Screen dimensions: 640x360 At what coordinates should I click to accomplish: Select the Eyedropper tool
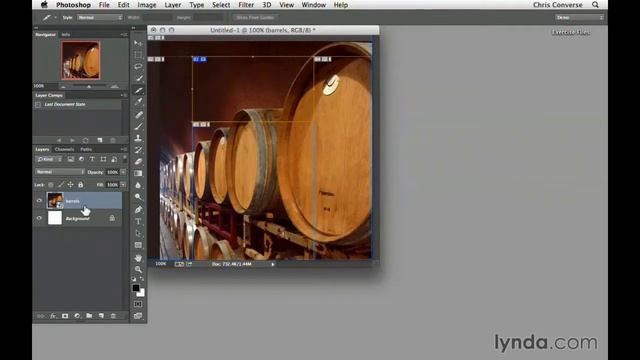click(138, 102)
